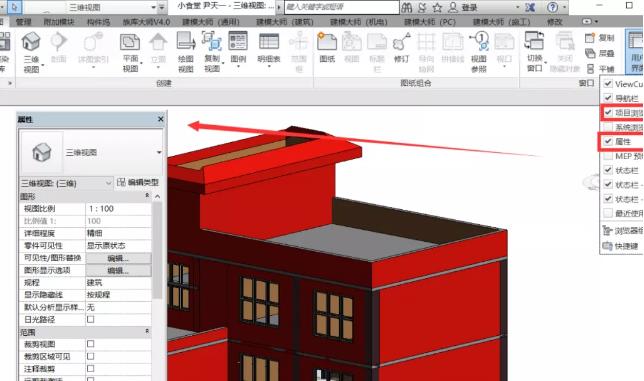The width and height of the screenshot is (644, 381).
Task: Expand the 平面视图 dropdown arrow
Action: point(141,64)
